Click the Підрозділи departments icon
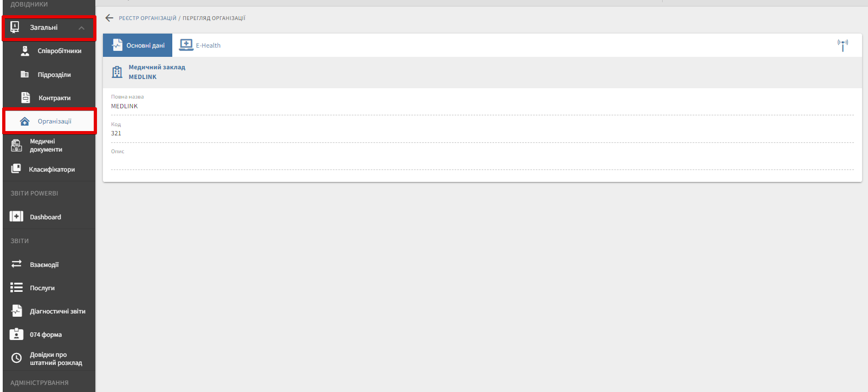 (x=25, y=75)
